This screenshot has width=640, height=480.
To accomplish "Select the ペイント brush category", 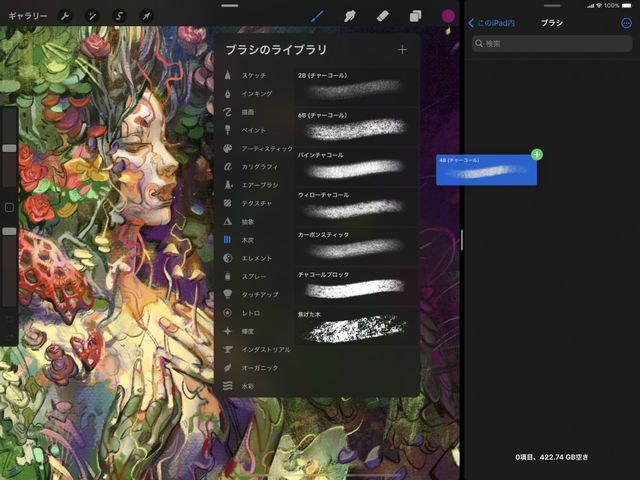I will [253, 130].
